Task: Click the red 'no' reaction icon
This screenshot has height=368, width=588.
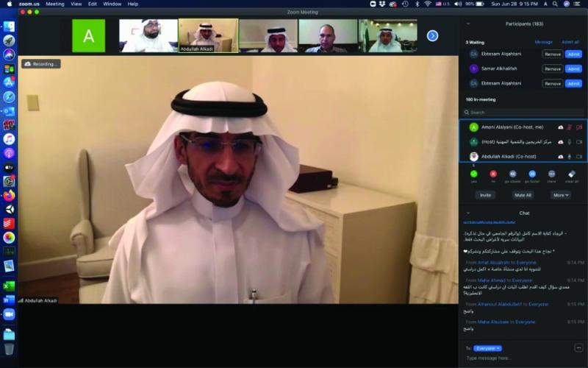Action: (493, 174)
